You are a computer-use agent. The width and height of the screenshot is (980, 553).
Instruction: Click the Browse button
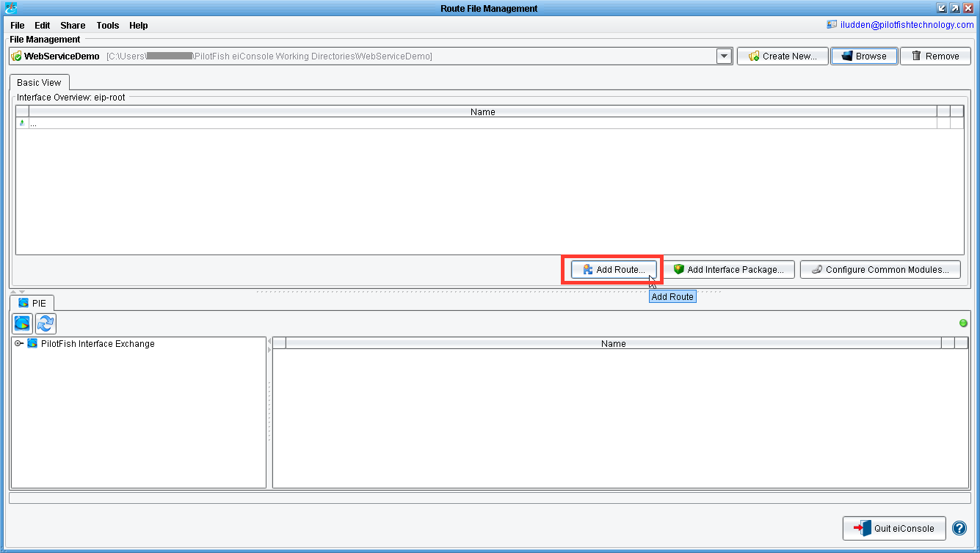[865, 56]
